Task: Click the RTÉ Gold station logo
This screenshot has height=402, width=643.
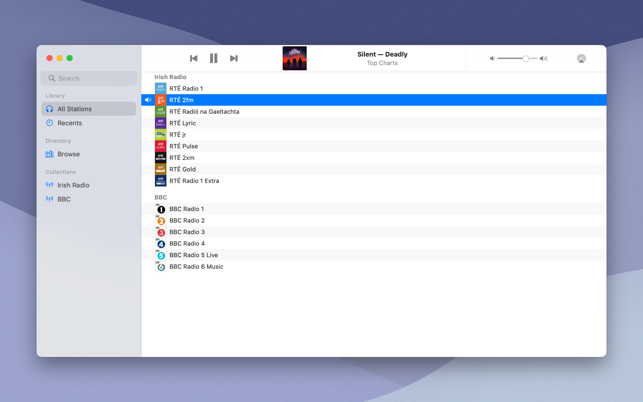Action: (161, 169)
